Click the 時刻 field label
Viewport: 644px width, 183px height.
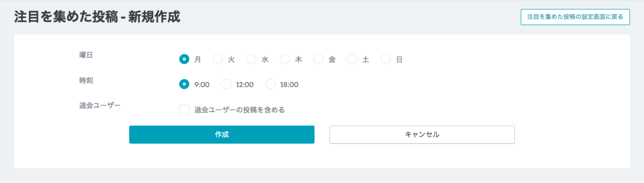coord(86,80)
